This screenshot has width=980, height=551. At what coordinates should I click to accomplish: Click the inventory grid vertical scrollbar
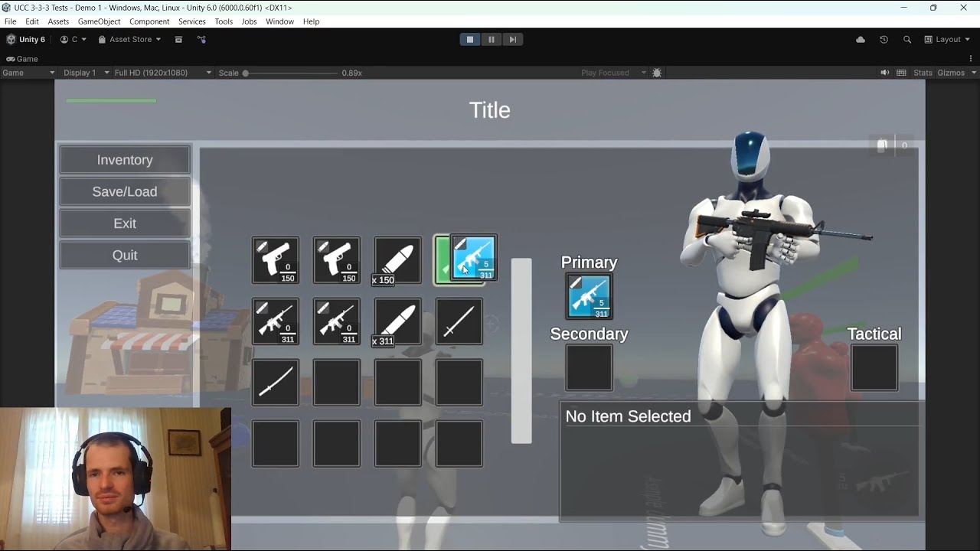[521, 350]
